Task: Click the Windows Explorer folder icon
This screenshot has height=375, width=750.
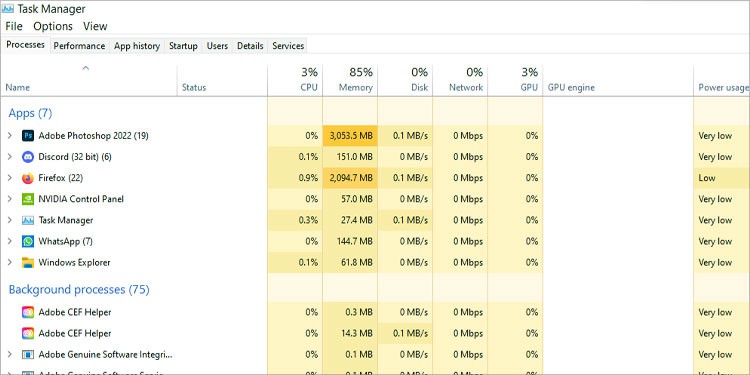Action: 28,263
